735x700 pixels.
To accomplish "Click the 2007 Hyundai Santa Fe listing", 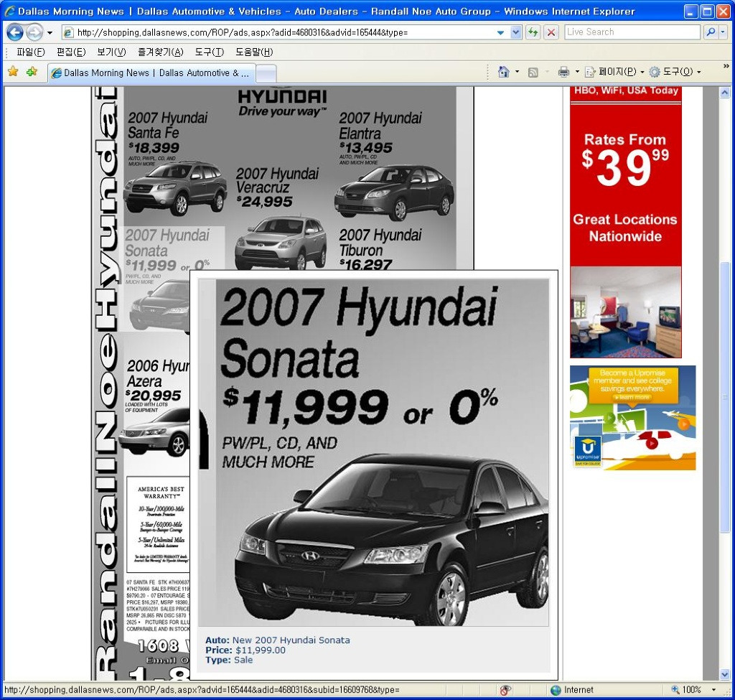I will 174,164.
